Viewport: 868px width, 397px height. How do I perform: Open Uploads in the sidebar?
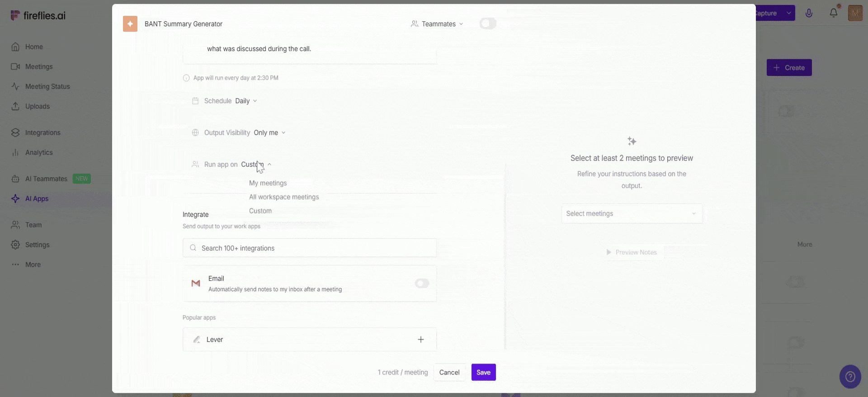(38, 106)
